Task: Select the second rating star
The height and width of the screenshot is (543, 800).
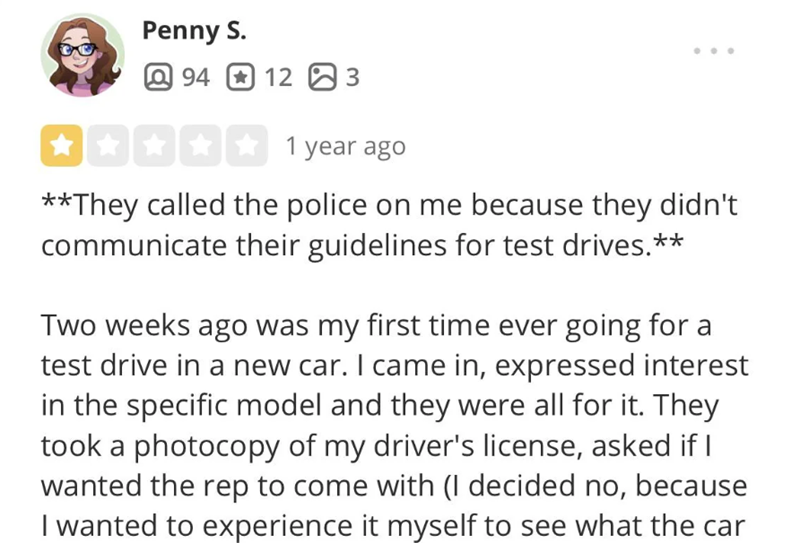Action: pos(107,146)
